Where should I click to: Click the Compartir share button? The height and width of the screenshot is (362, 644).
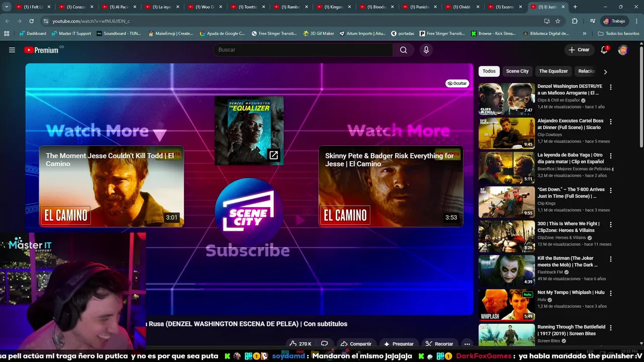(356, 344)
